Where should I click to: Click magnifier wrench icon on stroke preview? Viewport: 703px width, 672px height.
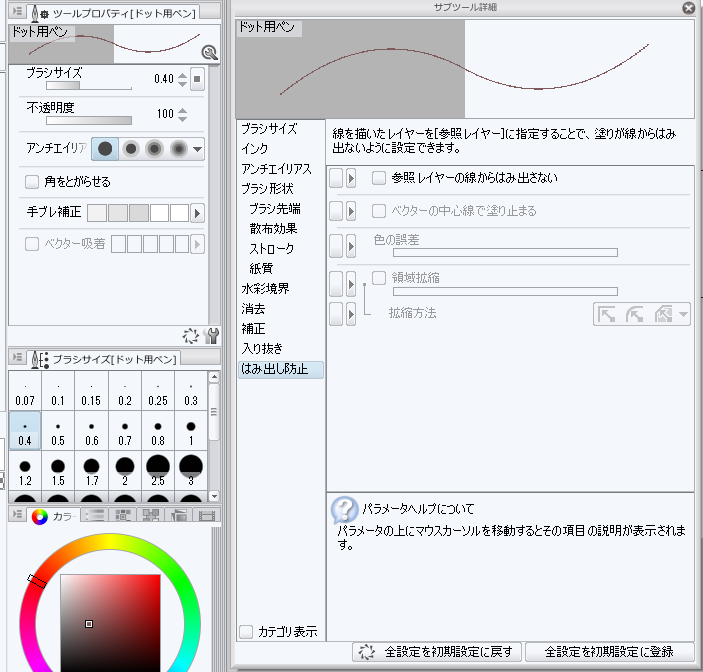[209, 53]
